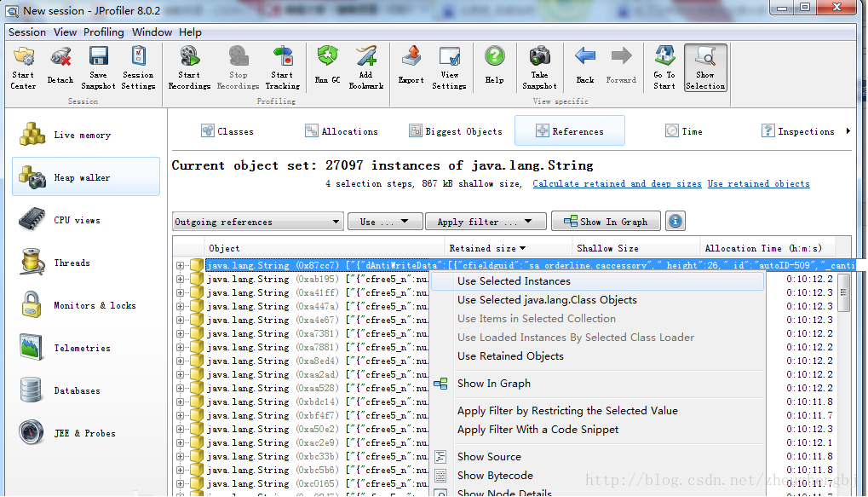Open the Apply filter ... dropdown
This screenshot has height=497, width=868.
486,222
